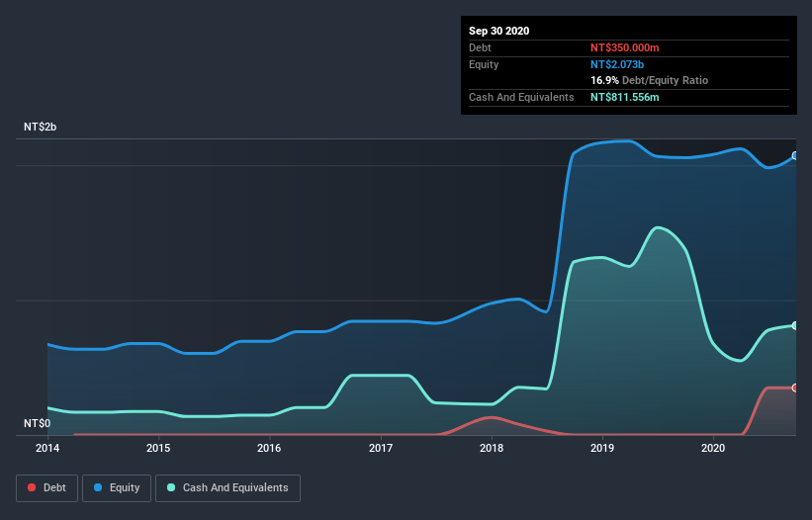Click the Equity row label in tooltip

[x=484, y=64]
